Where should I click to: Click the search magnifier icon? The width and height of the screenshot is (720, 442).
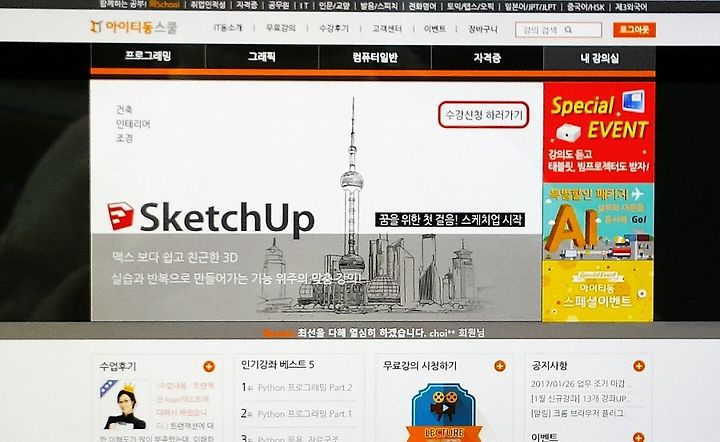pyautogui.click(x=568, y=30)
